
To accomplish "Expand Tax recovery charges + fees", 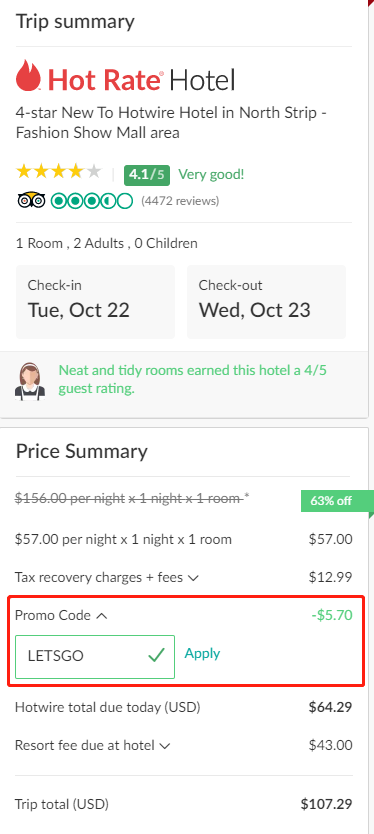I will pyautogui.click(x=107, y=577).
